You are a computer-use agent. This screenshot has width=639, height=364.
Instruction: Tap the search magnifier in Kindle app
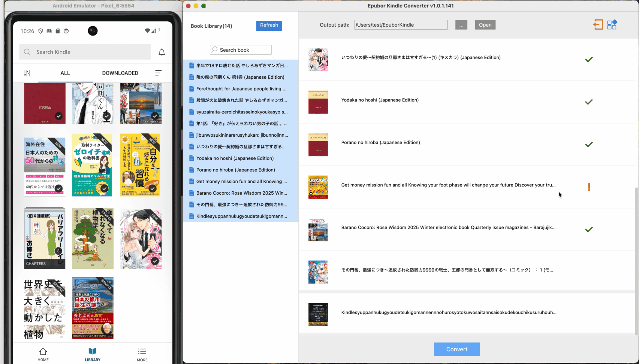click(27, 52)
